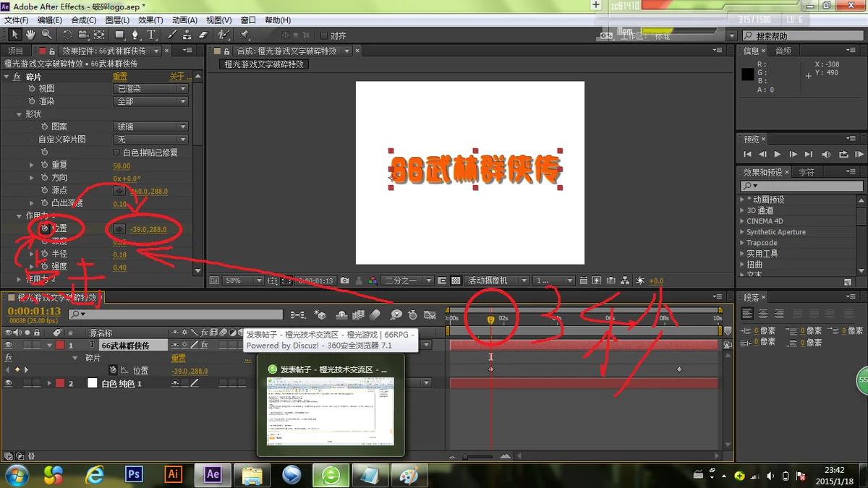Screen dimensions: 868x488
Task: Select the Eraser tool
Action: pyautogui.click(x=203, y=35)
